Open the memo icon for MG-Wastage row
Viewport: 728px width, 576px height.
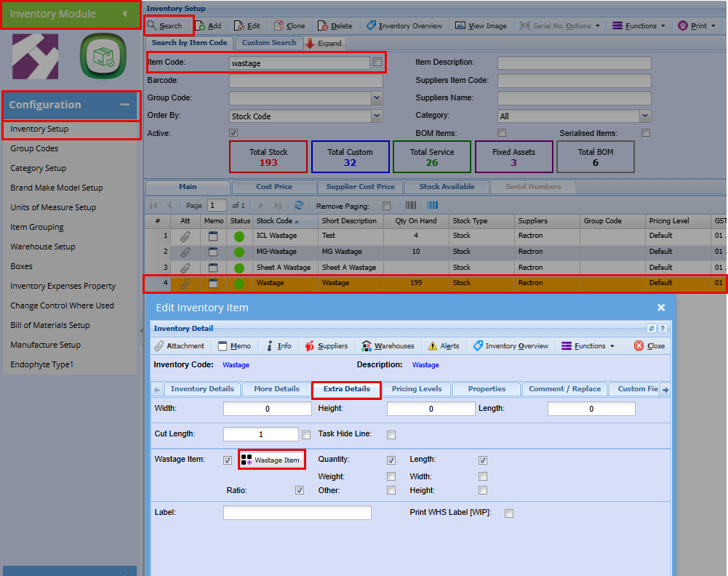coord(213,252)
